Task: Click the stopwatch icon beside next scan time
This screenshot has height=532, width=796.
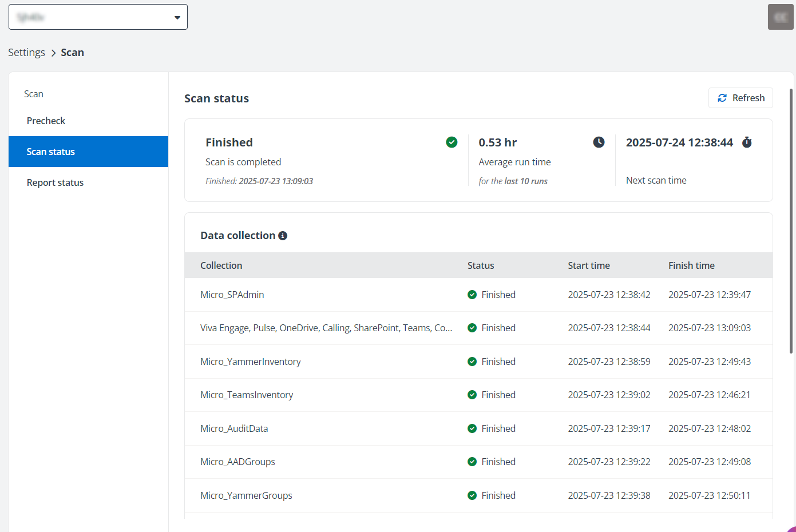Action: pos(747,142)
